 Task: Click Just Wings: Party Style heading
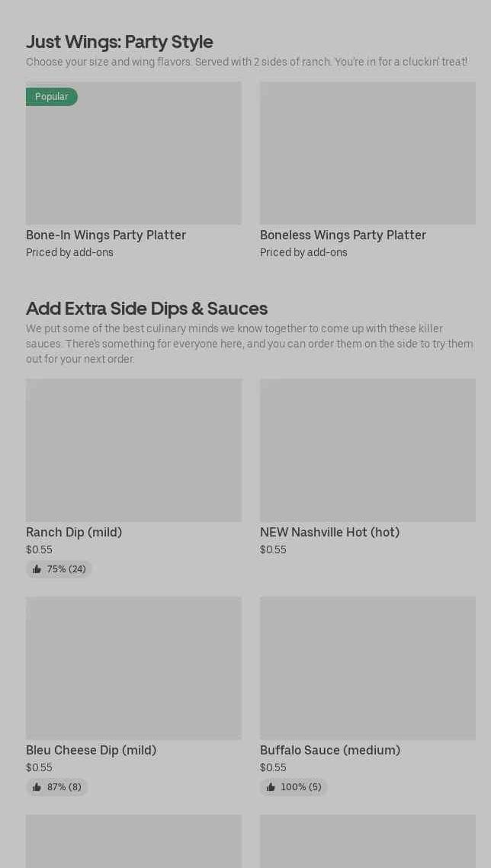pyautogui.click(x=120, y=41)
